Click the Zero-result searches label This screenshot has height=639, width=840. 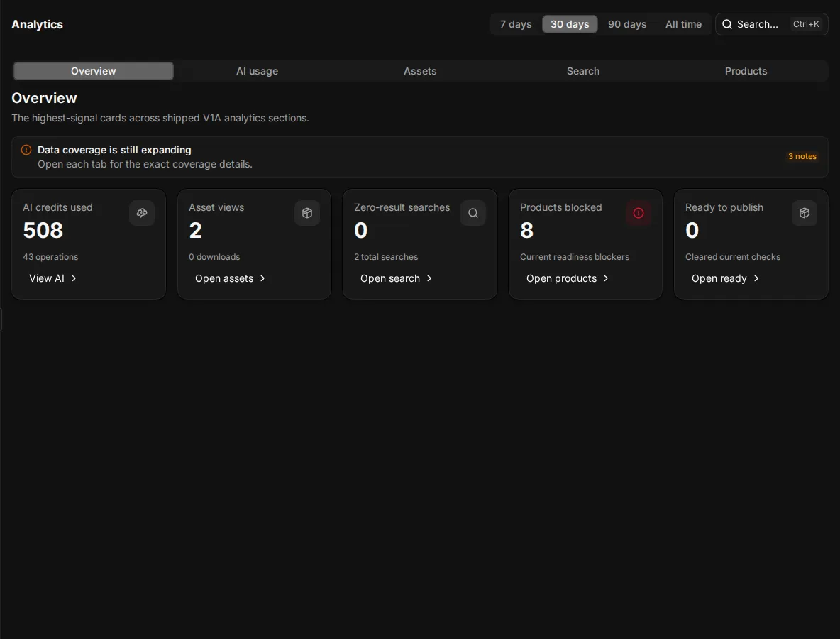402,207
